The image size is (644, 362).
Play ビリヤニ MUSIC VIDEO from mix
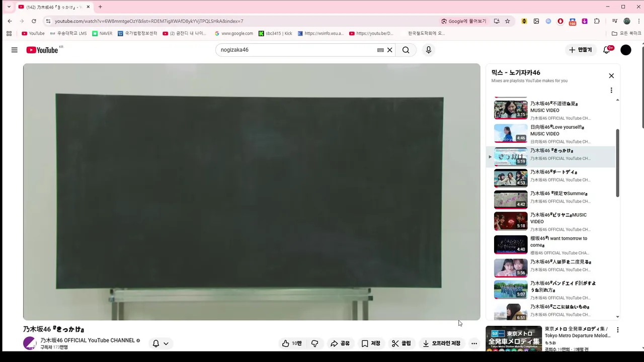[550, 221]
